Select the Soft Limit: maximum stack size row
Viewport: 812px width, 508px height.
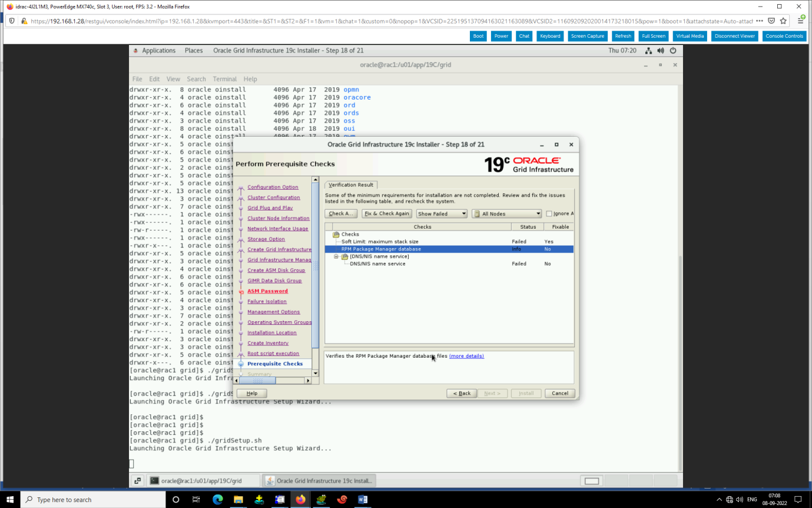449,242
